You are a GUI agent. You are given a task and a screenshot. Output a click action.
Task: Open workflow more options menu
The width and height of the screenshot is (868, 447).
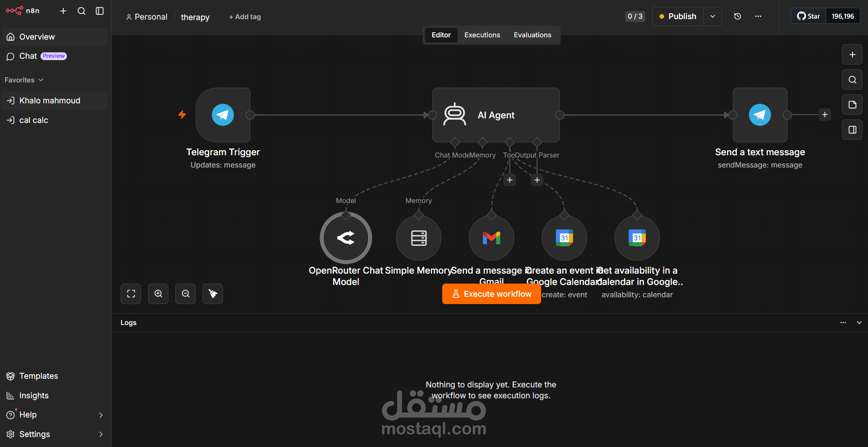click(758, 16)
